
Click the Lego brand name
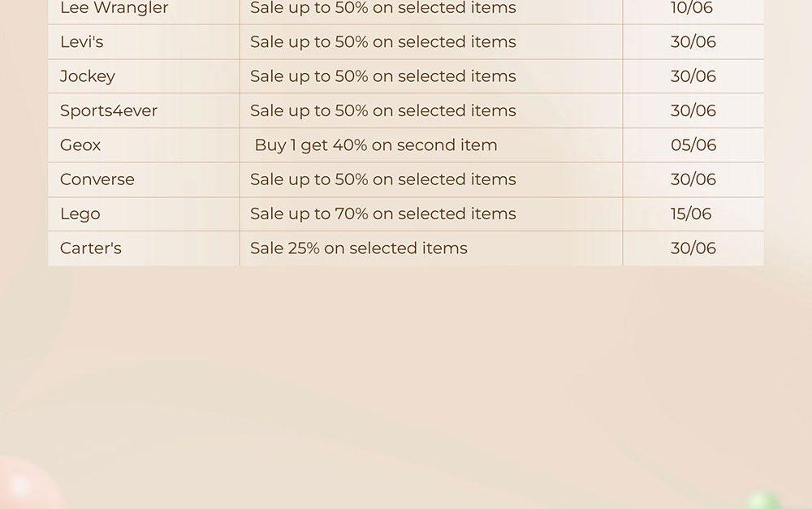(80, 214)
